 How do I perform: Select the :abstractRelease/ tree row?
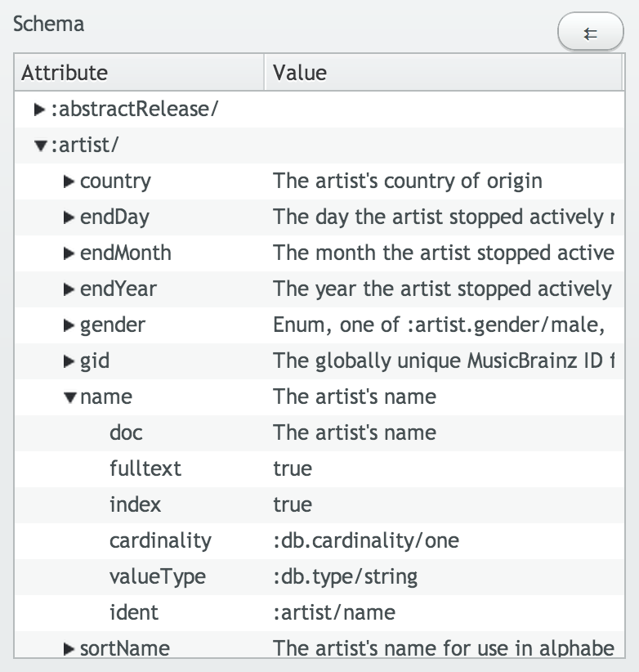(x=319, y=110)
